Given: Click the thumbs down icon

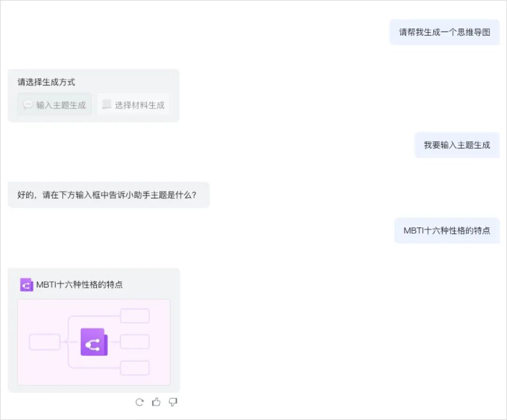Looking at the screenshot, I should tap(173, 402).
